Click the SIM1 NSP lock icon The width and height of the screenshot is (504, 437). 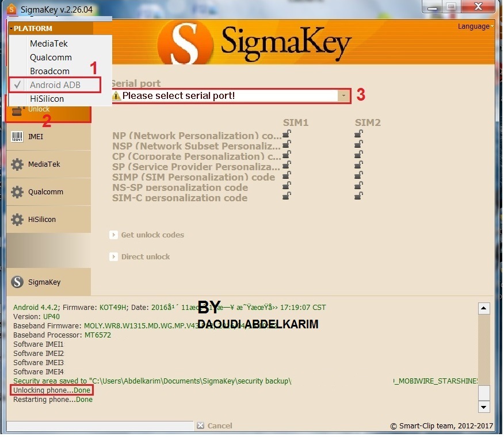pyautogui.click(x=287, y=144)
